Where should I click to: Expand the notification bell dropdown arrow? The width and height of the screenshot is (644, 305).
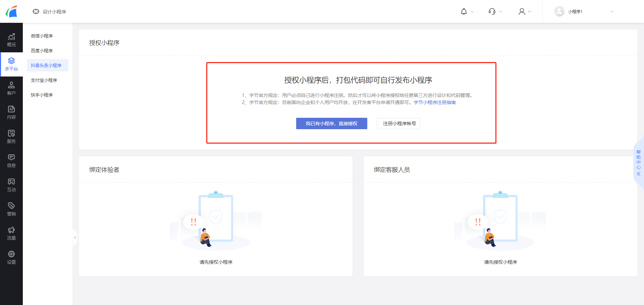click(472, 11)
